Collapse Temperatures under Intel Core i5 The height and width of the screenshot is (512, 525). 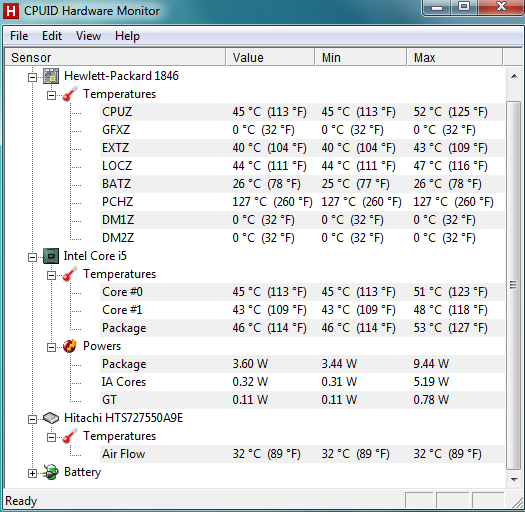point(51,276)
